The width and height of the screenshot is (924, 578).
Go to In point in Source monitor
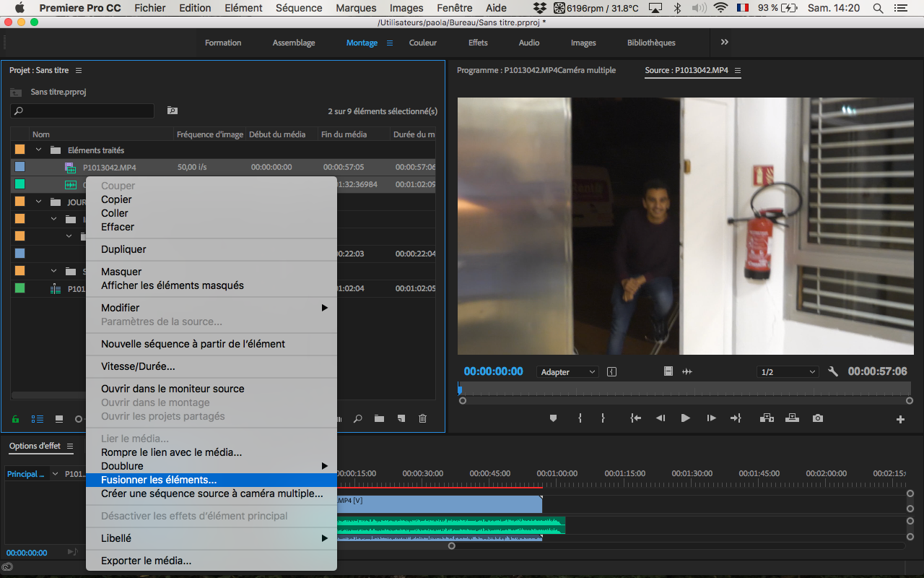(x=635, y=418)
